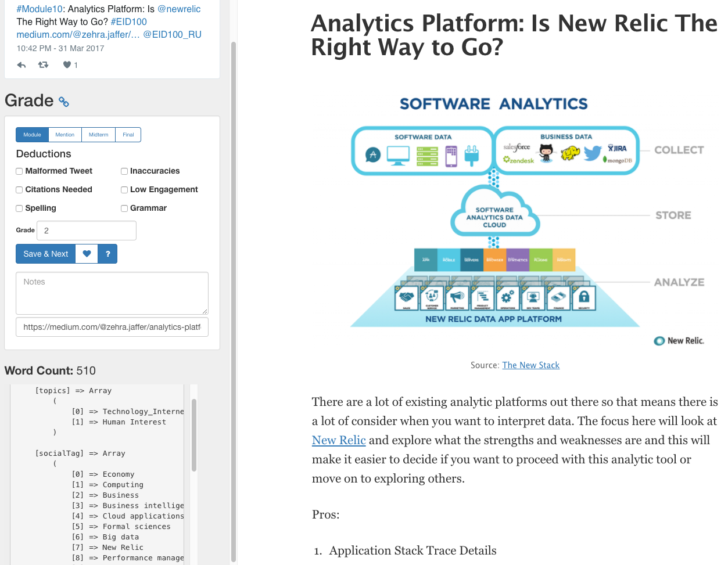This screenshot has width=728, height=565.
Task: Enable the Low Engagement deduction
Action: (124, 190)
